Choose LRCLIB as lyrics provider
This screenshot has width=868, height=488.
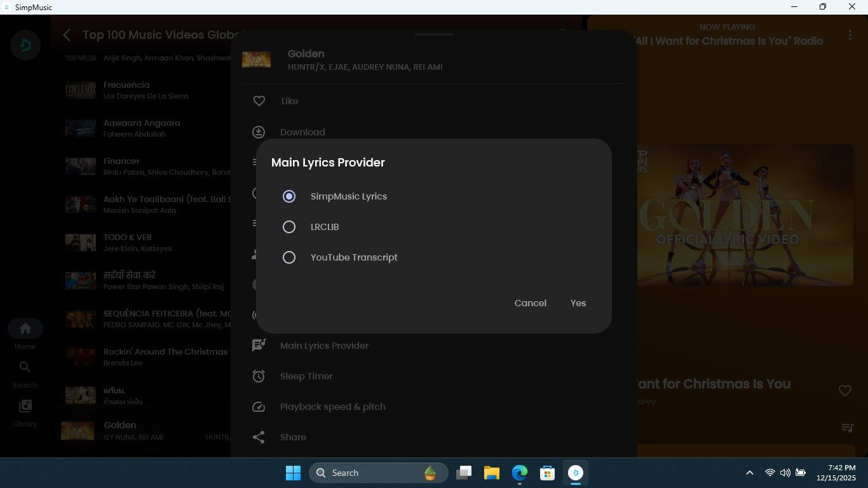point(289,227)
